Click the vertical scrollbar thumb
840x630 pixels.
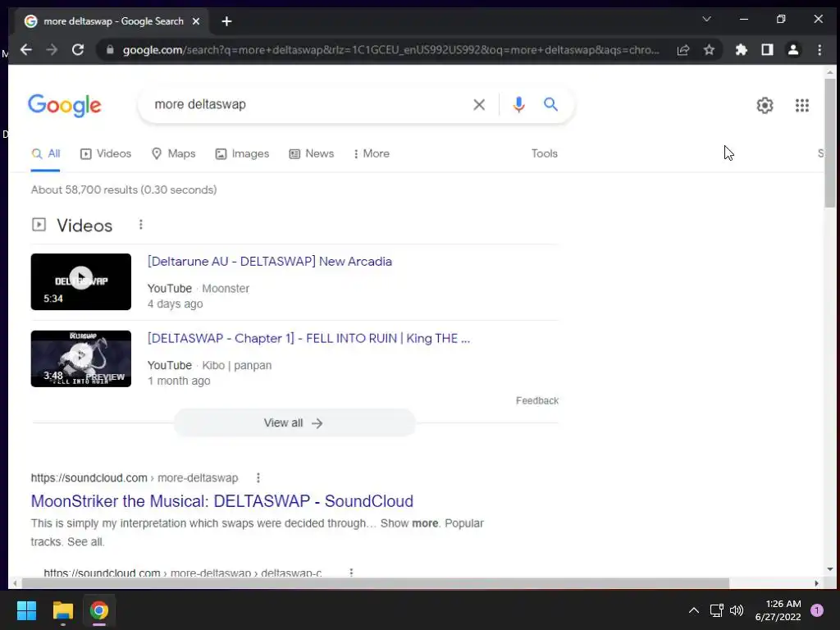pyautogui.click(x=830, y=143)
